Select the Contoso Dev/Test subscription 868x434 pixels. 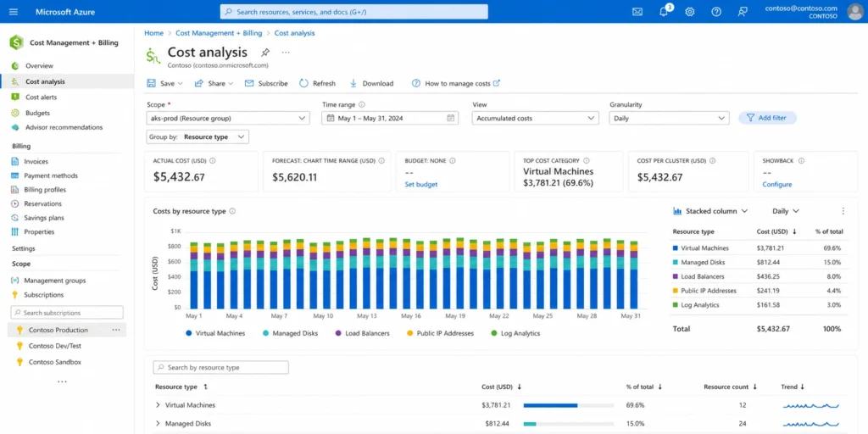(x=54, y=346)
